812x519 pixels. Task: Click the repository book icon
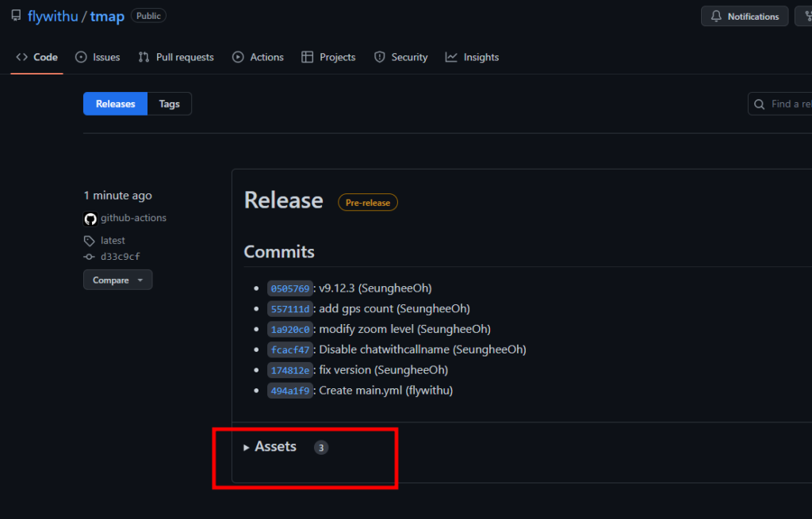(x=16, y=16)
